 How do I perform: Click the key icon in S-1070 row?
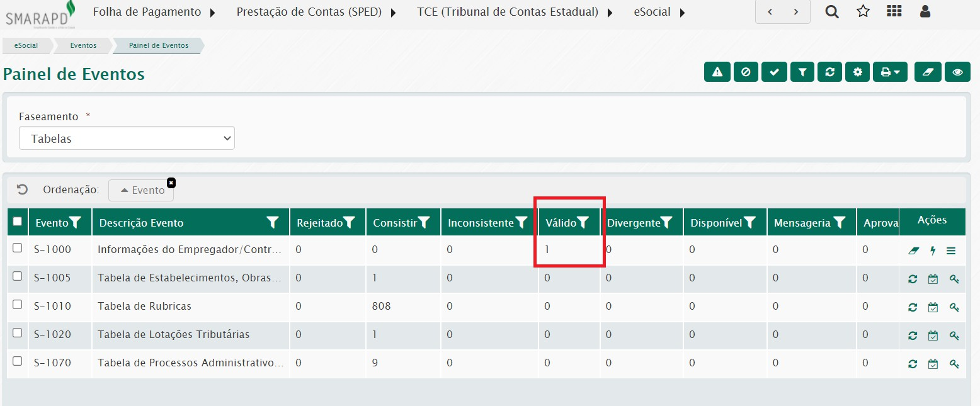tap(954, 364)
